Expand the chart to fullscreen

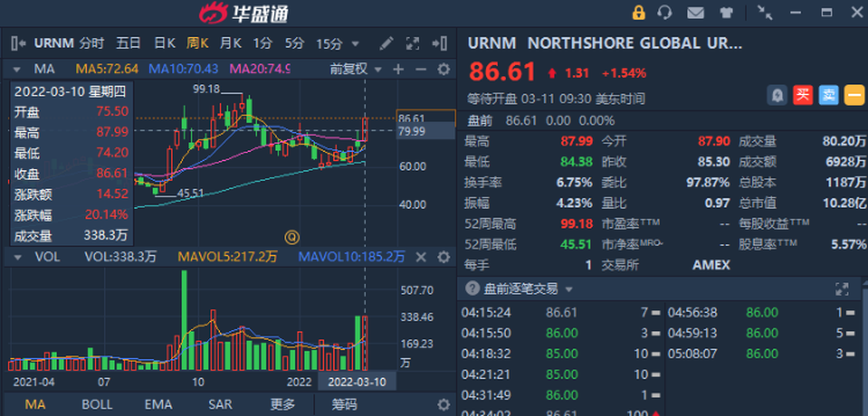412,43
